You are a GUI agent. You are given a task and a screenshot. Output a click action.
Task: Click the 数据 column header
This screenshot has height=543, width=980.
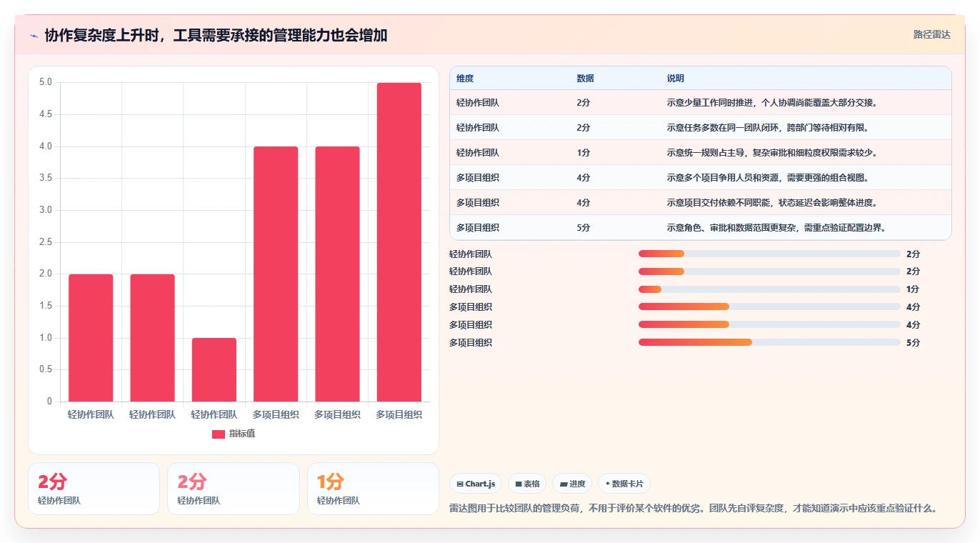point(585,79)
